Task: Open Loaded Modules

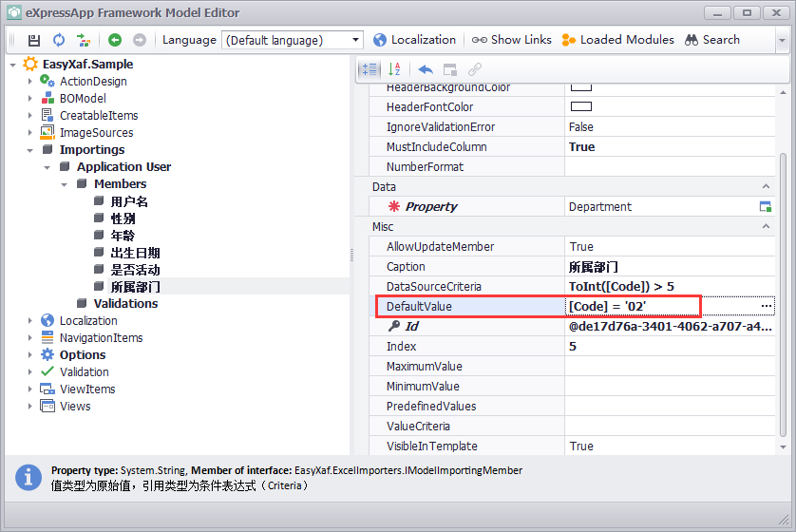Action: pos(617,40)
